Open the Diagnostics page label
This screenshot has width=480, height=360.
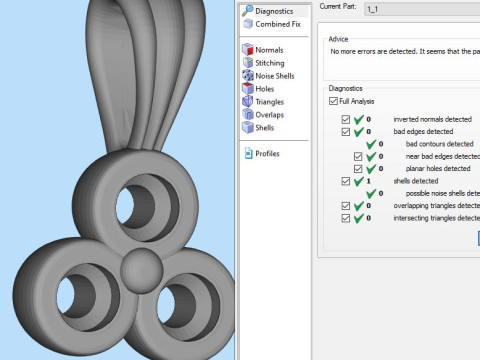pyautogui.click(x=274, y=11)
